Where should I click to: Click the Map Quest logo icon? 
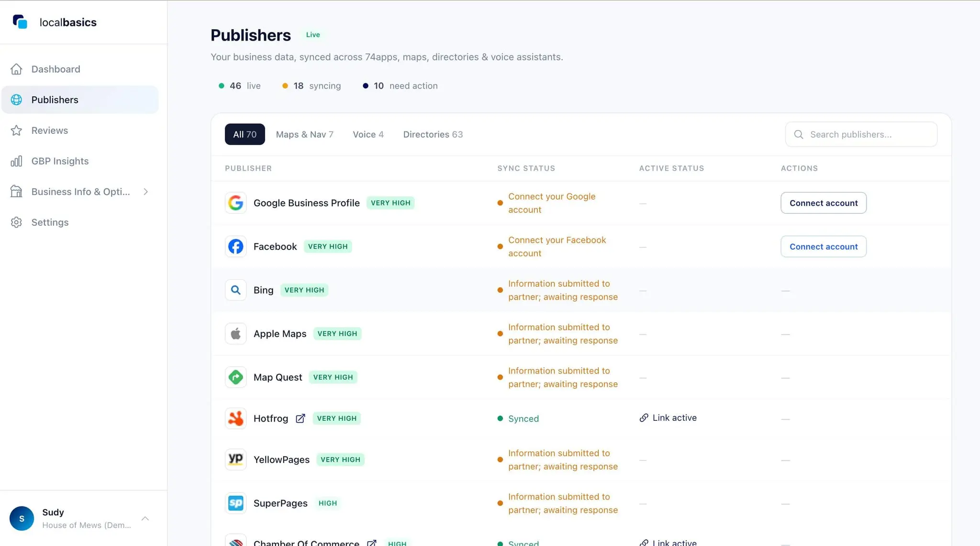coord(236,377)
